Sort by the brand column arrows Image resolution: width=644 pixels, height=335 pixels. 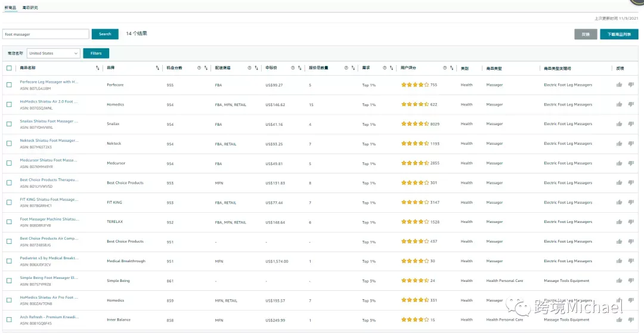[x=157, y=68]
